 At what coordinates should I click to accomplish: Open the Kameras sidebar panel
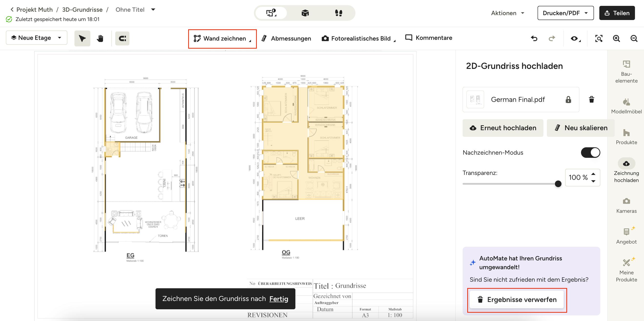pyautogui.click(x=626, y=205)
